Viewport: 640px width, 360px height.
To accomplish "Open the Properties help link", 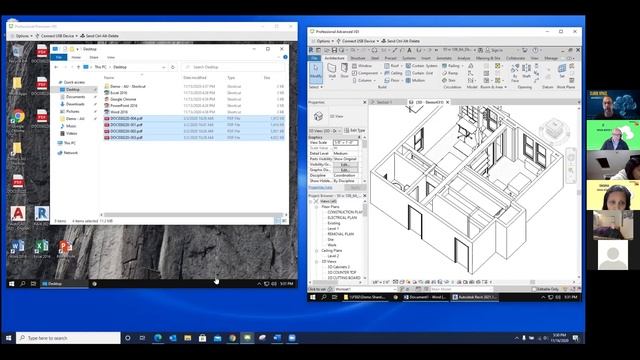I will pyautogui.click(x=320, y=188).
